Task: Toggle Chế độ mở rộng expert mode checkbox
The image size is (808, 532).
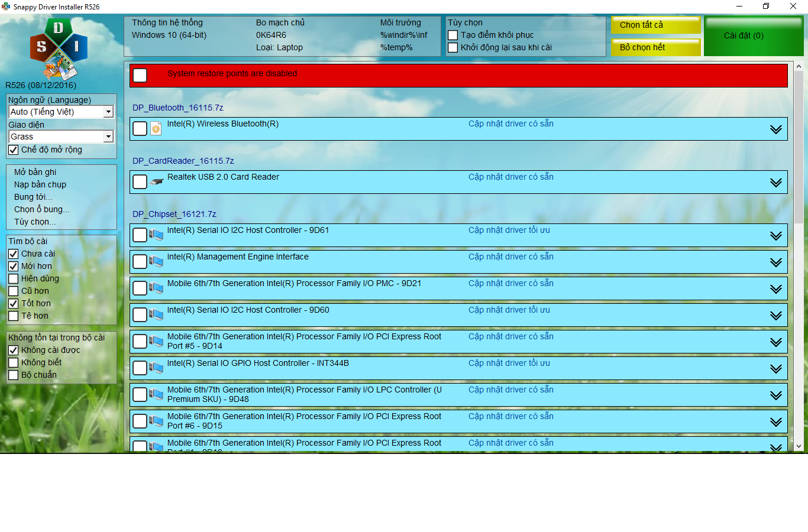Action: pyautogui.click(x=14, y=150)
